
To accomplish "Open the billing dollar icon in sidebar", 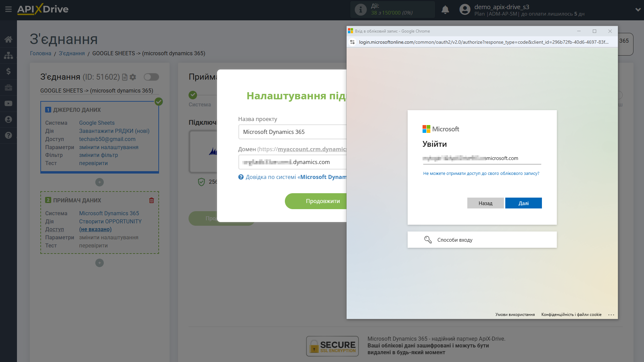I will 8,71.
